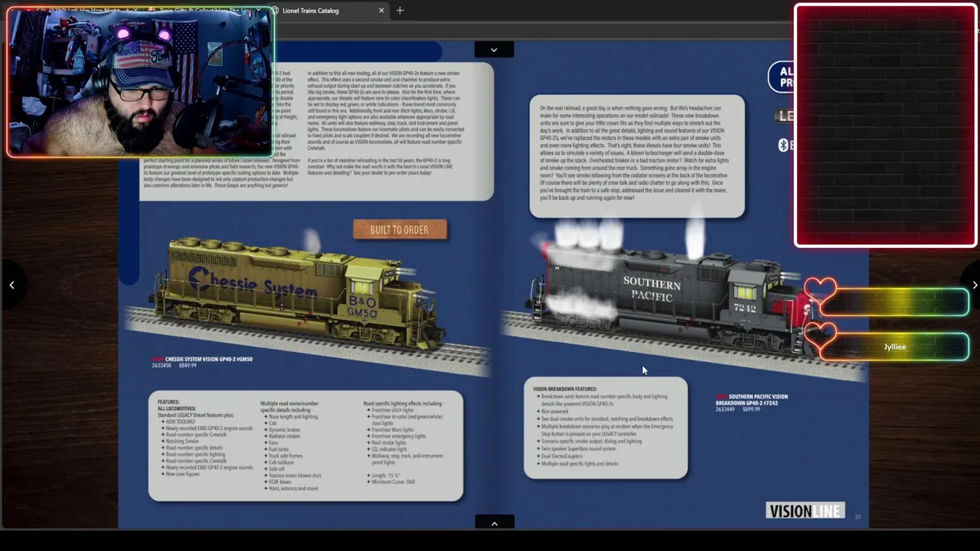
Task: Click the Fuel tanks detail line
Action: (x=277, y=449)
